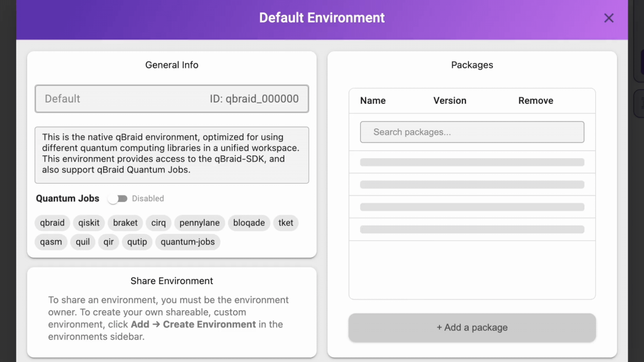Click the Name column header
Screen dimensions: 644x362
(373, 101)
